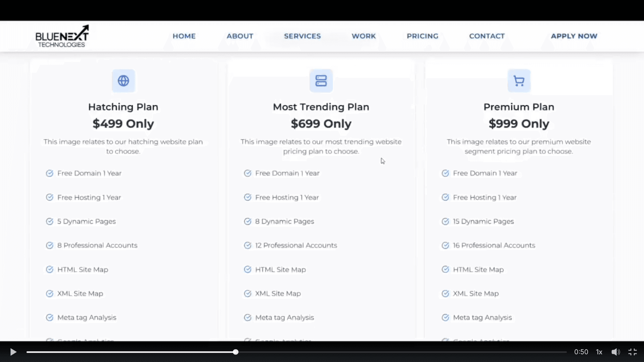Click Premium Plan Free Domain check icon

[x=445, y=173]
